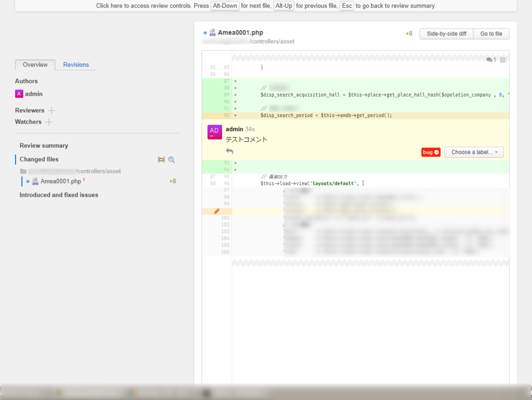Add a watcher with plus icon
The image size is (532, 400).
(x=49, y=122)
